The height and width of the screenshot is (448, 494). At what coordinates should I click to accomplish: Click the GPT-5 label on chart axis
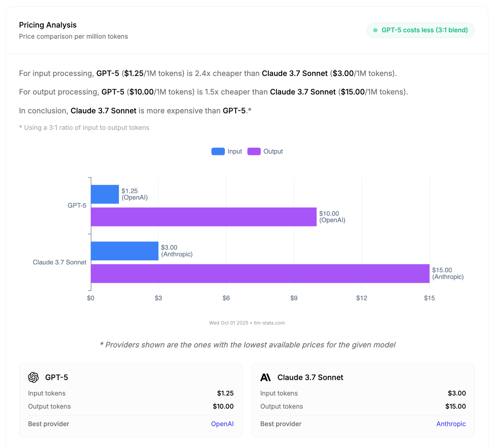pos(77,206)
